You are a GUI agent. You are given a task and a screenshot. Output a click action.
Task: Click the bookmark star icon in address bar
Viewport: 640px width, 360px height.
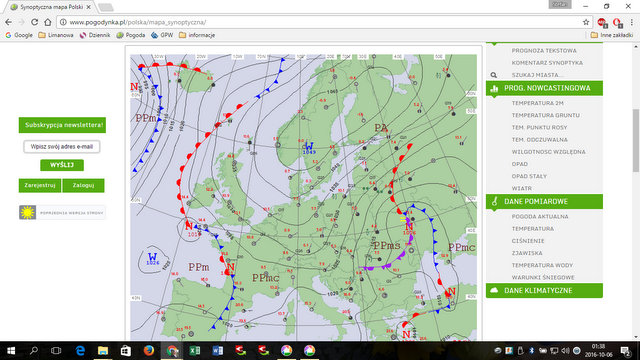(x=586, y=22)
